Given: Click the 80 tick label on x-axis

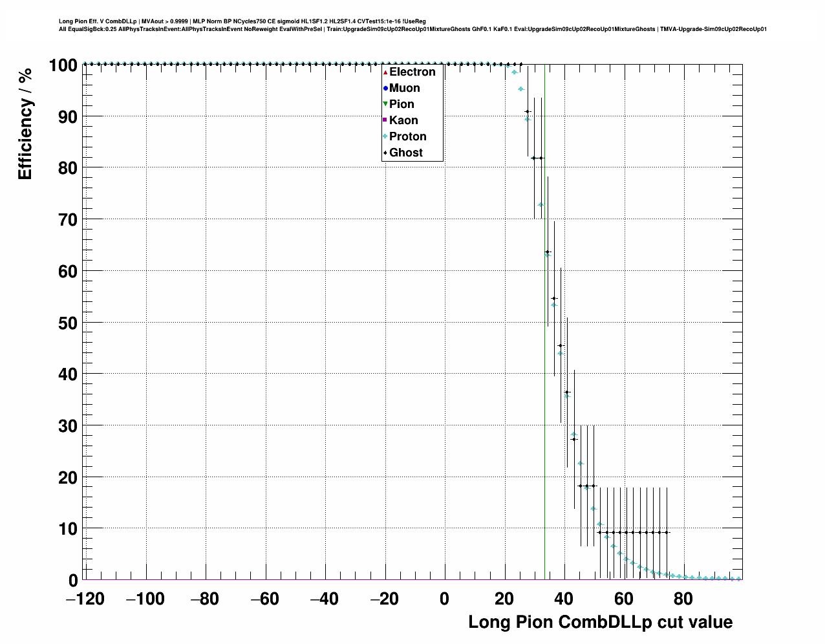Looking at the screenshot, I should [683, 599].
